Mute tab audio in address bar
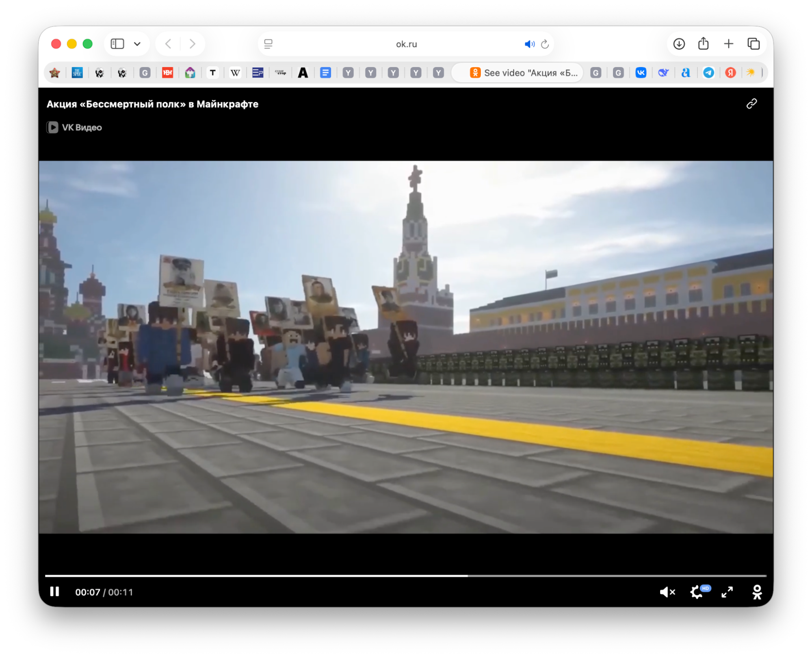Viewport: 812px width, 658px height. [x=529, y=44]
